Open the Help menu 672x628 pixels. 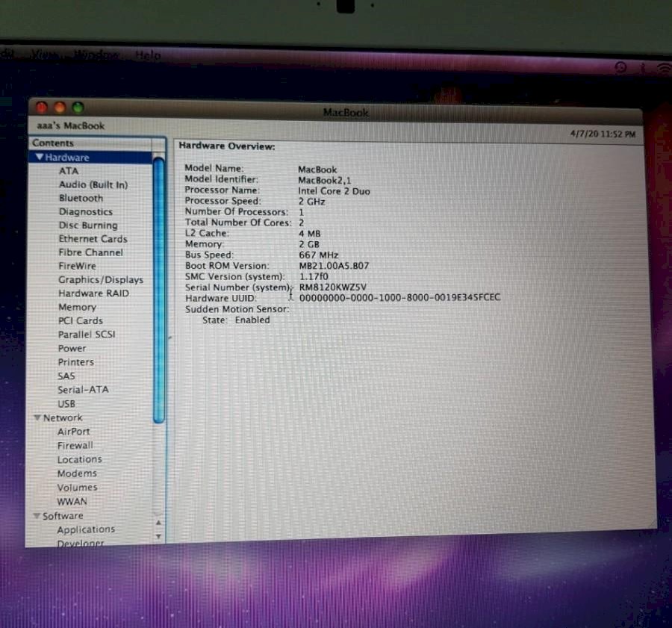148,56
